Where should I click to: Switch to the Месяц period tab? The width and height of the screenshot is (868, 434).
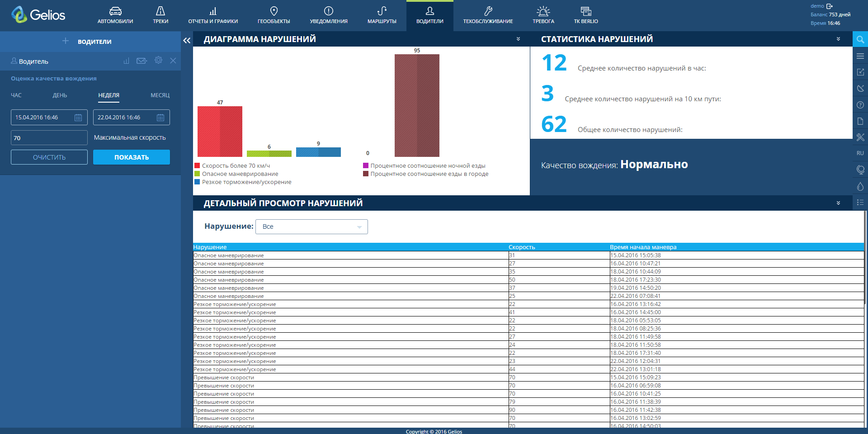[x=160, y=95]
